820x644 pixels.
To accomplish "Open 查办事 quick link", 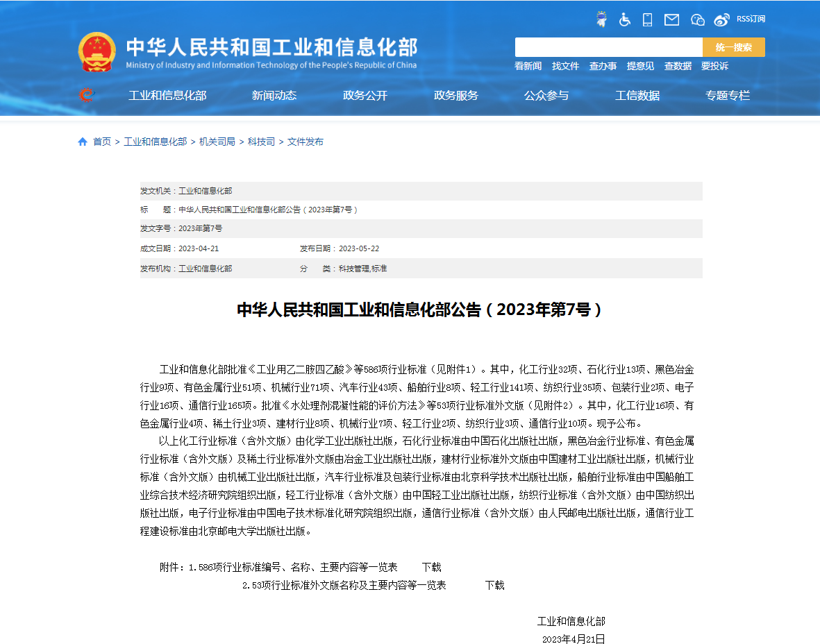I will (603, 66).
